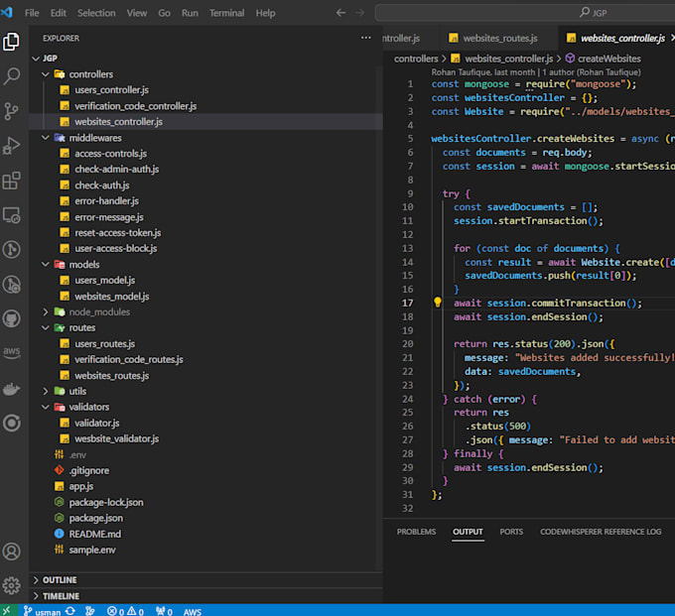Click the usman git branch in status bar
This screenshot has width=675, height=616.
click(x=42, y=611)
